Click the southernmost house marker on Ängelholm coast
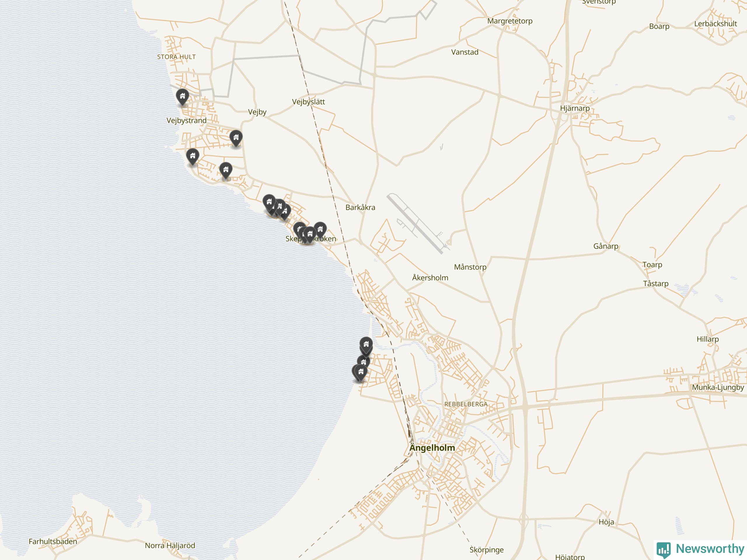 pos(361,373)
